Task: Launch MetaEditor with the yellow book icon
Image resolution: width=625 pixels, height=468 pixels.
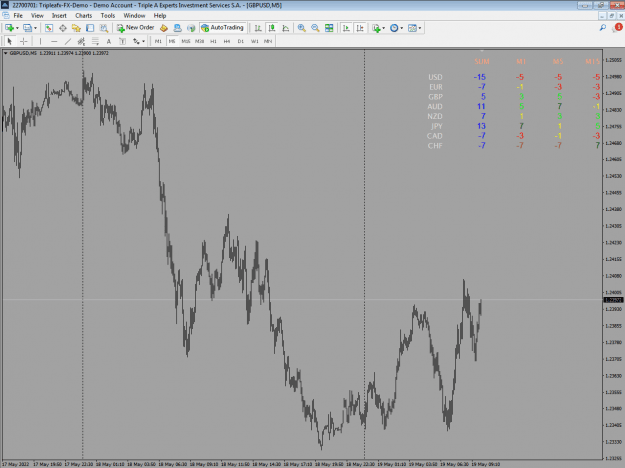Action: click(x=164, y=28)
